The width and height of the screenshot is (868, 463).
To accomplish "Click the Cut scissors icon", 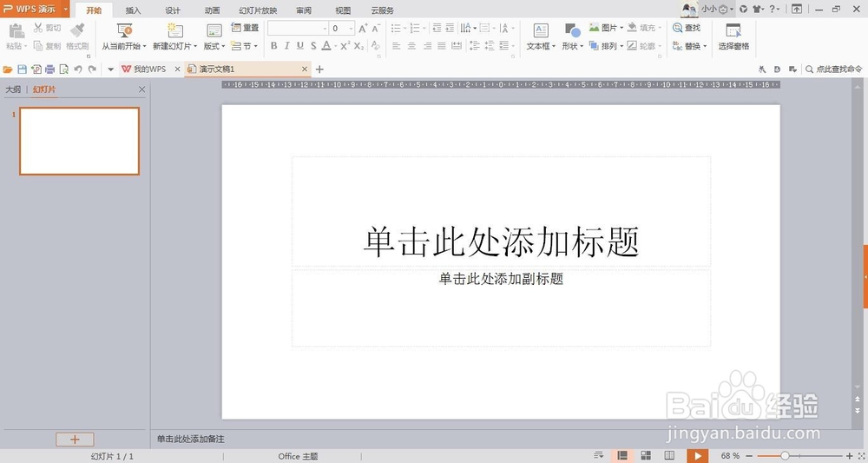I will point(38,28).
